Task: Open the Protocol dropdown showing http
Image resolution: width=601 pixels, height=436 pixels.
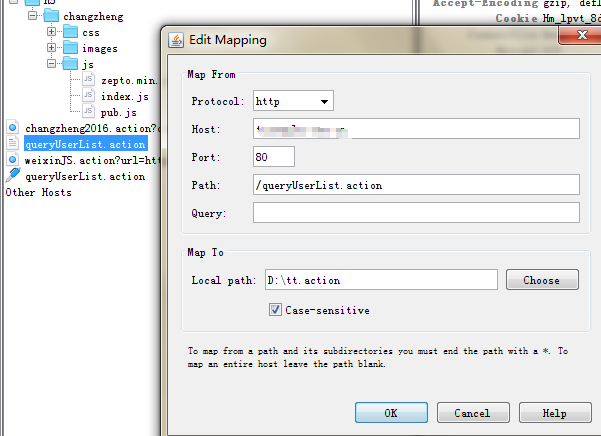Action: click(293, 101)
